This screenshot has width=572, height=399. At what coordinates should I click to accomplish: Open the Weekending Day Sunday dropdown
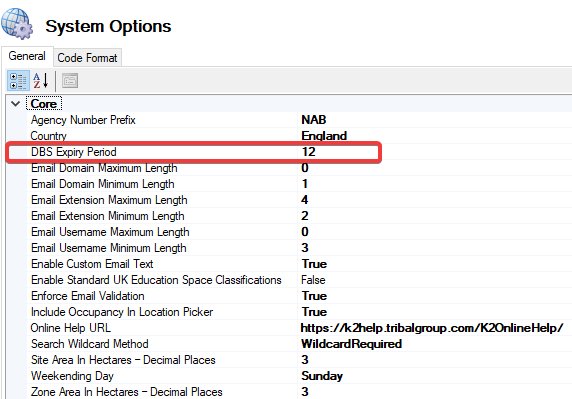tap(322, 376)
